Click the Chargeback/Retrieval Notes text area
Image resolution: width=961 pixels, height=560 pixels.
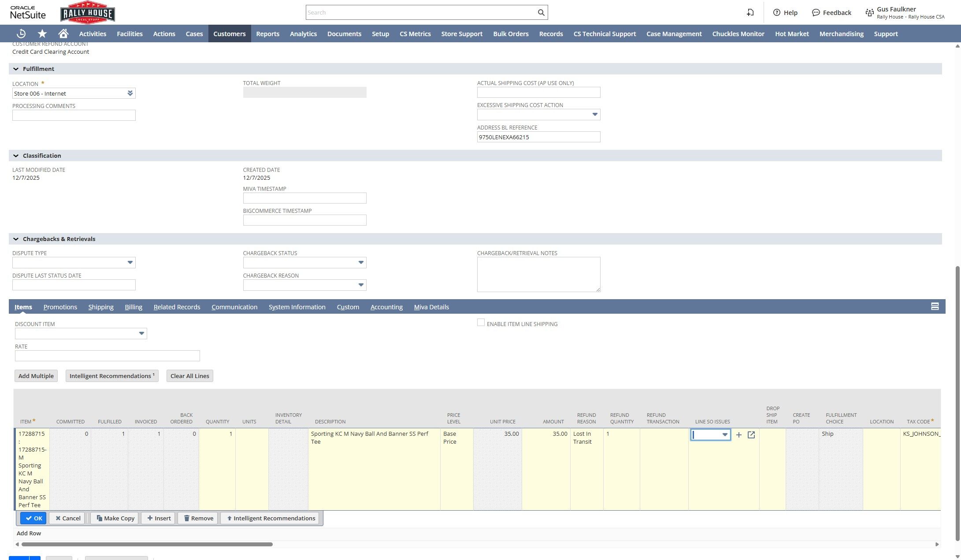click(538, 274)
